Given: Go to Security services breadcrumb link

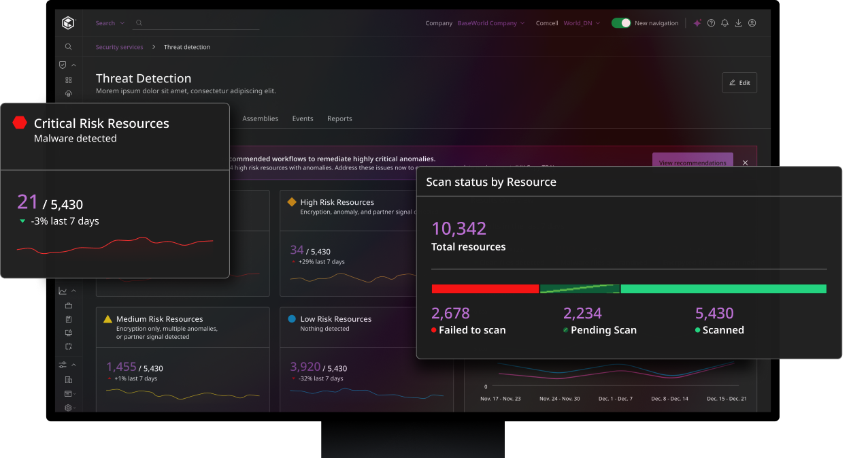Looking at the screenshot, I should 119,47.
